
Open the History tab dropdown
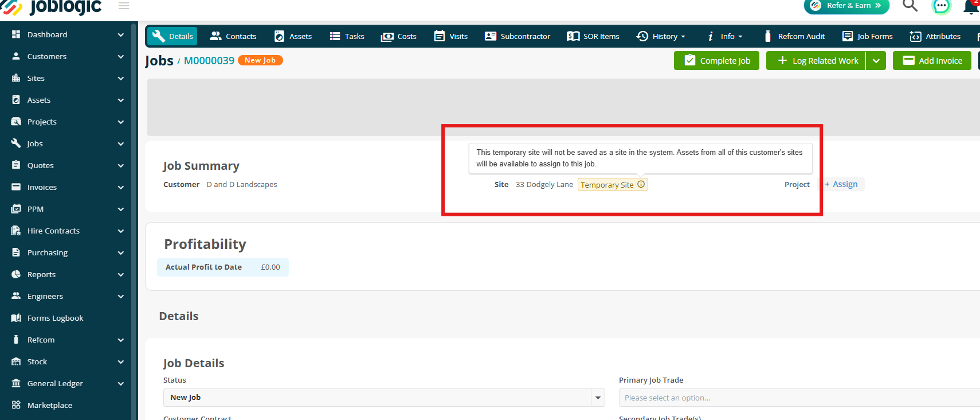(x=661, y=36)
